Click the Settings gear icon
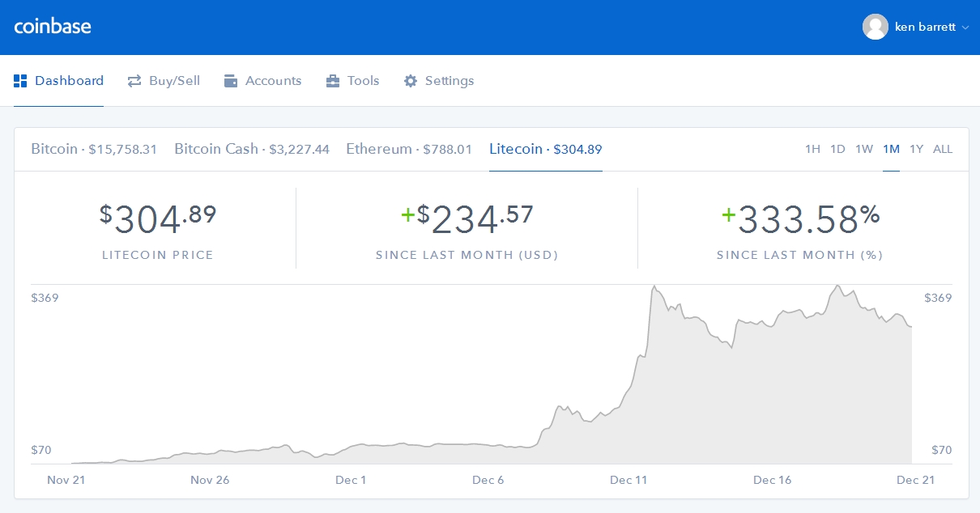980x513 pixels. coord(411,81)
